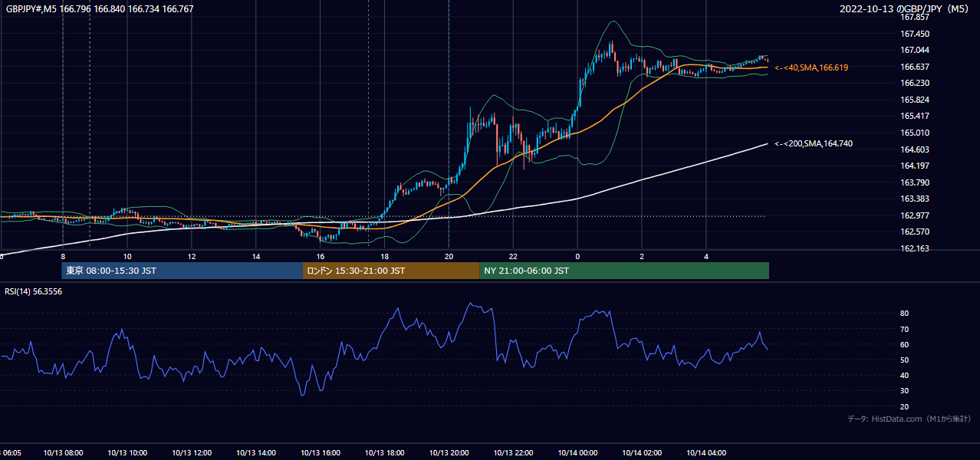The height and width of the screenshot is (460, 980).
Task: Click the price axis value 163.790
Action: pos(915,182)
